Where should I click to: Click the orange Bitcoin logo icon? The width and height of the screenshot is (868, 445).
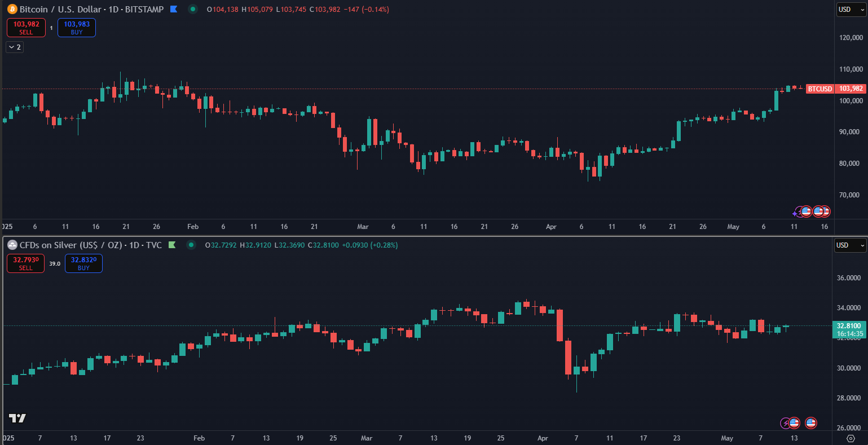12,10
